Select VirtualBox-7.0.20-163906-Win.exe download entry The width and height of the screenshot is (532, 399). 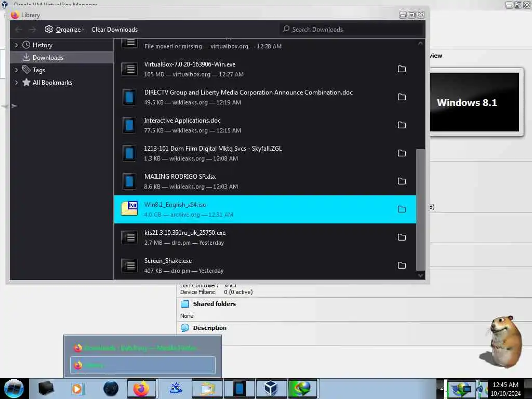(265, 69)
